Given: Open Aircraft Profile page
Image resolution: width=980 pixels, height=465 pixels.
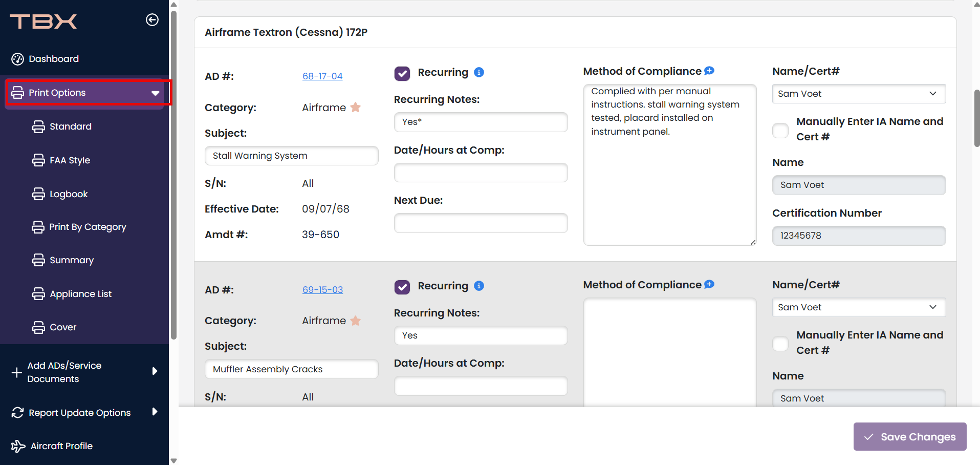Looking at the screenshot, I should [61, 446].
